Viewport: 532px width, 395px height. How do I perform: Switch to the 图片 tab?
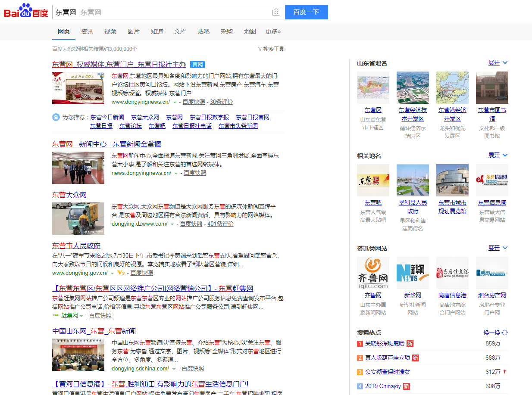(134, 31)
